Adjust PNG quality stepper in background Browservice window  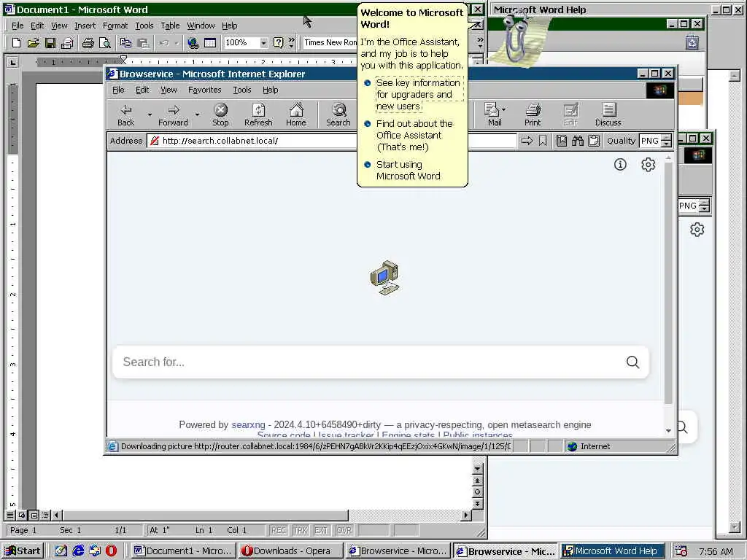[705, 206]
